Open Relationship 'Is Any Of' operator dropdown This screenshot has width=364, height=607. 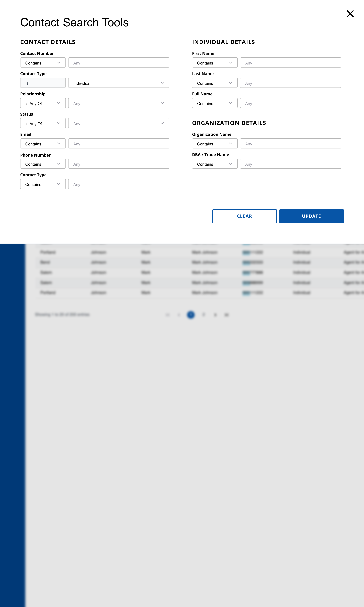(x=43, y=103)
